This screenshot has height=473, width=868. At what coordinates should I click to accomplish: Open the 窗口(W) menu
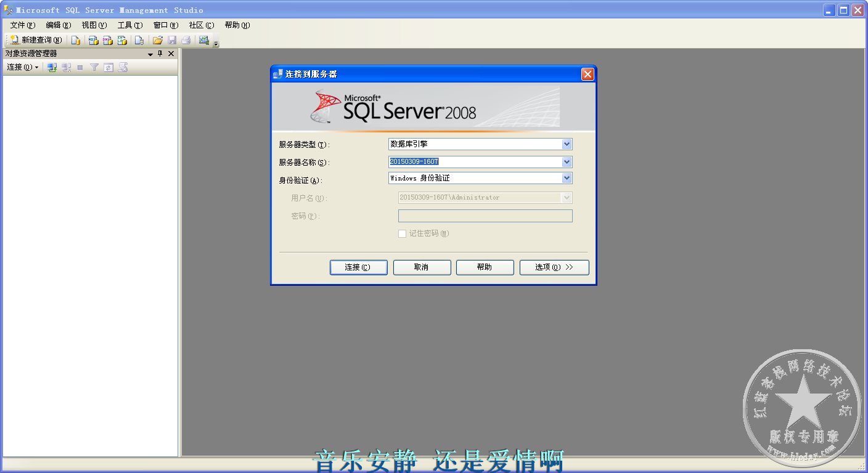point(166,25)
